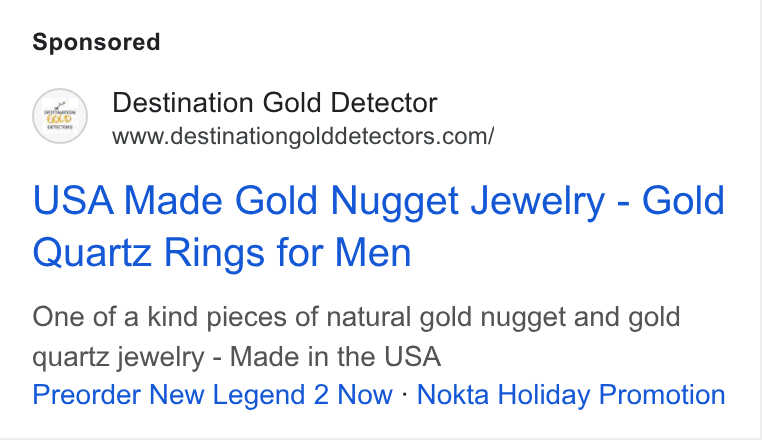
Task: Click the 'Made in the USA' description text
Action: click(x=335, y=357)
